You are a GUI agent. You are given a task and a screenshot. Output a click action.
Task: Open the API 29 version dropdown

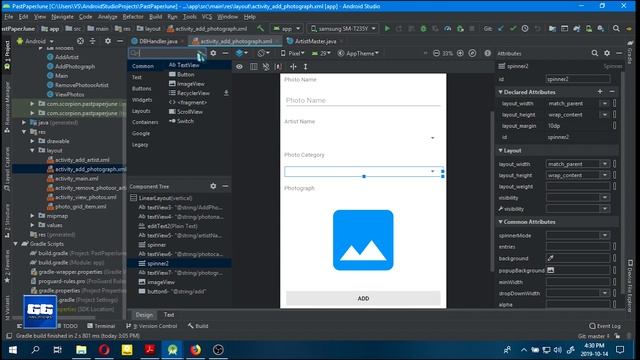point(321,53)
